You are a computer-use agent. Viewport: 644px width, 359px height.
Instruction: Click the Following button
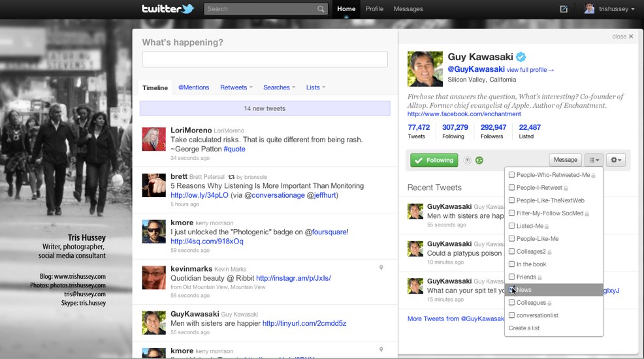click(434, 161)
